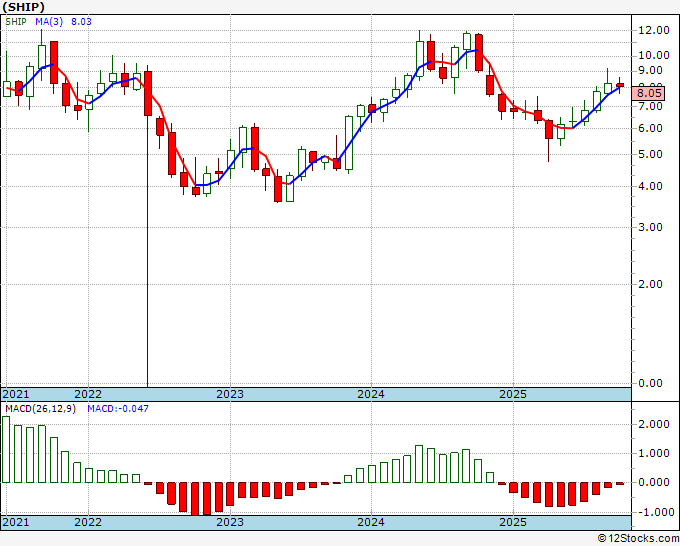Click the 1.000 MACD axis label

pyautogui.click(x=654, y=454)
